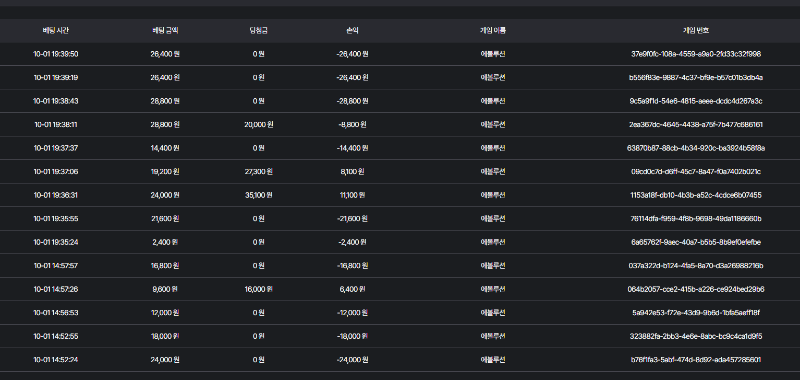Click the 11,100 원 profit cell
The image size is (800, 380).
[x=352, y=195]
